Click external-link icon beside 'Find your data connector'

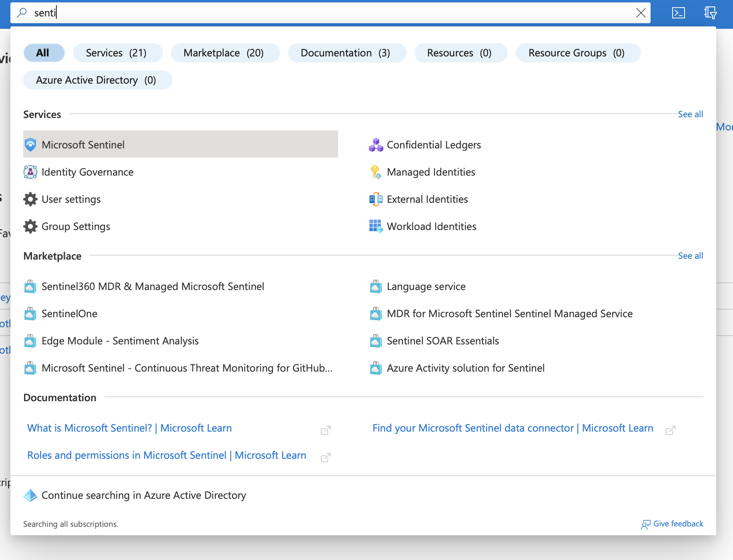[671, 430]
